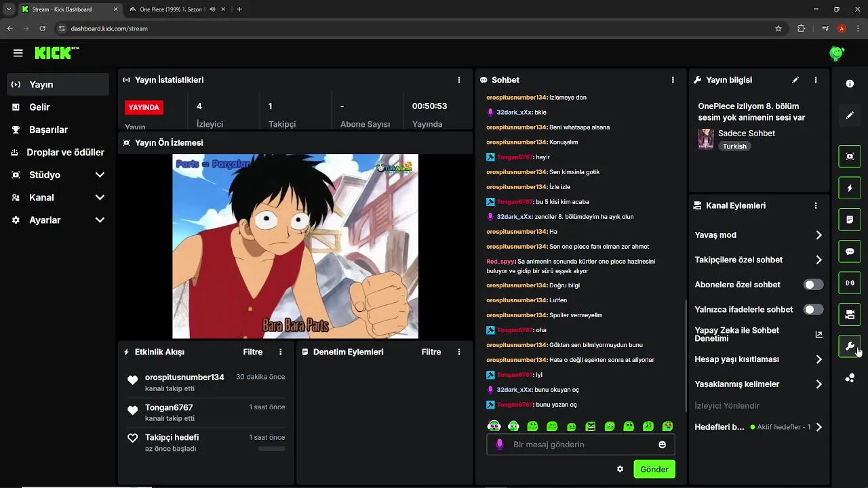Select the Tongan6767 follow event in Etkinlik Akışı
The width and height of the screenshot is (868, 488).
[x=205, y=413]
